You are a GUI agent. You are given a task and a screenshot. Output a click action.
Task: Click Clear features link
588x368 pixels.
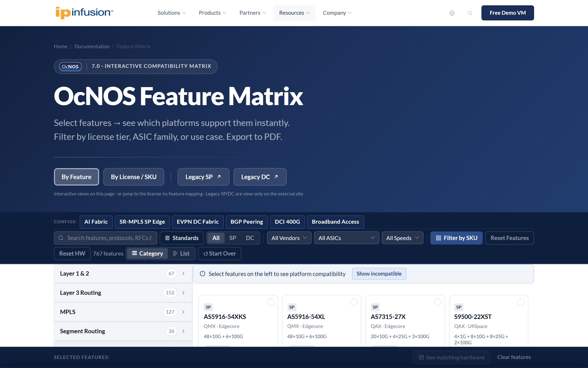pos(514,357)
